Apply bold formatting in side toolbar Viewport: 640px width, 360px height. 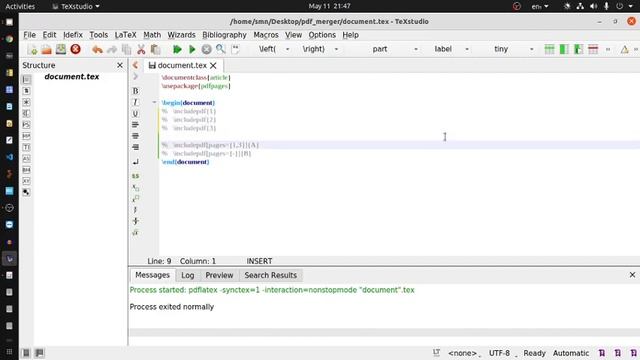[x=136, y=91]
